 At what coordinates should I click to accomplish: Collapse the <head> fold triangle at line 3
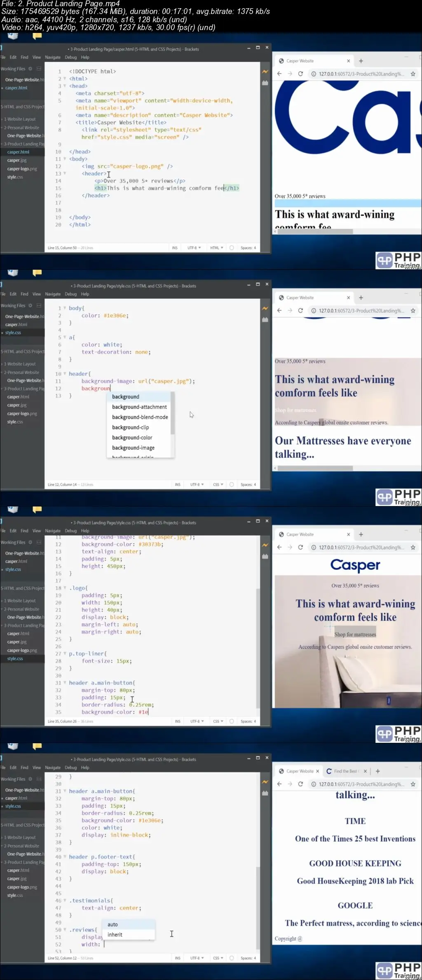tap(65, 86)
